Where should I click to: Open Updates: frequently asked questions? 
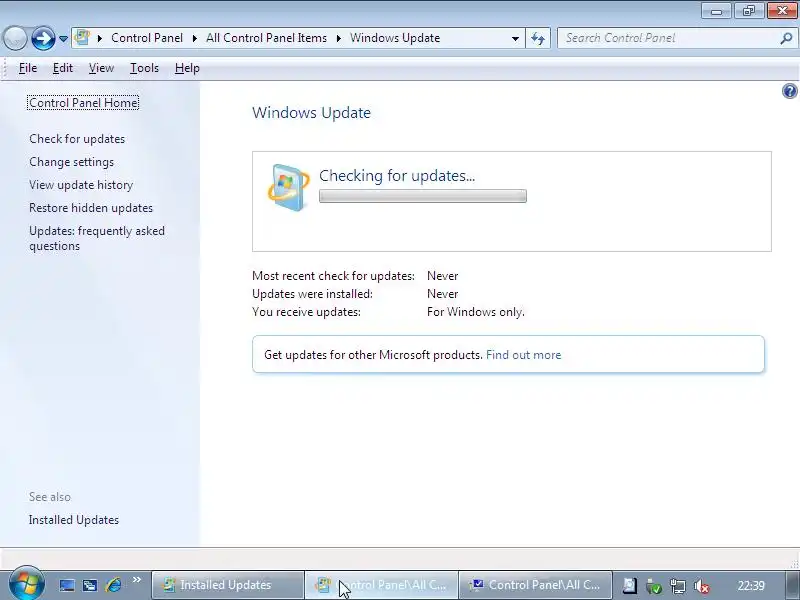[96, 238]
